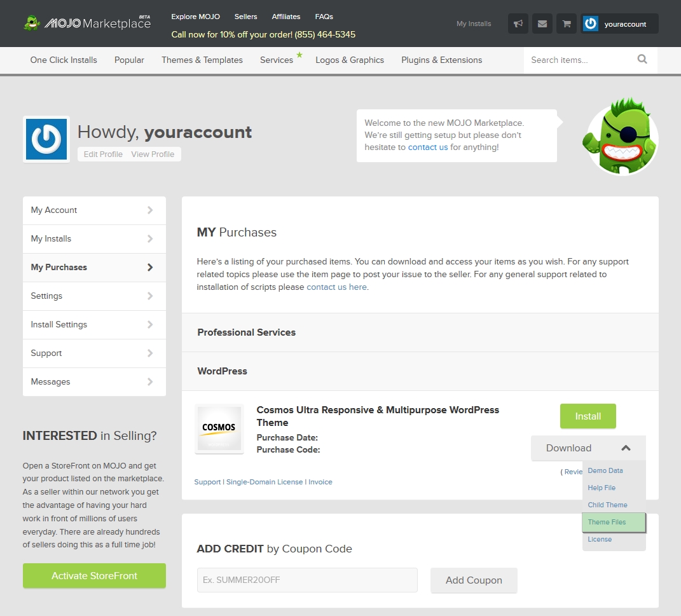This screenshot has height=616, width=681.
Task: Open the Single-Domain License link
Action: pyautogui.click(x=264, y=482)
